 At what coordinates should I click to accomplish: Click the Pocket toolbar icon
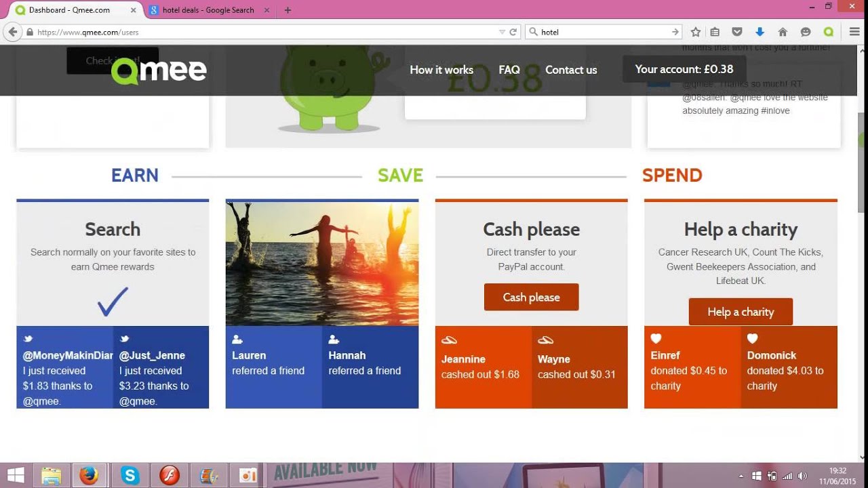coord(737,32)
